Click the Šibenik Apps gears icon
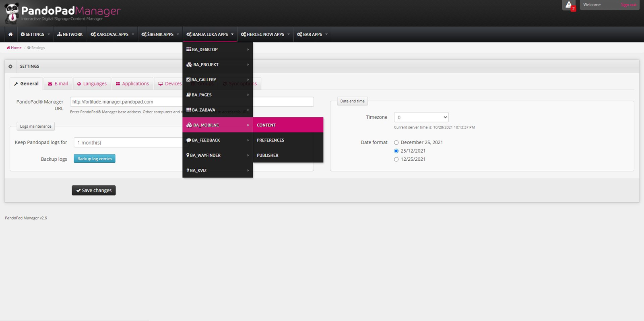The width and height of the screenshot is (644, 321). 144,34
